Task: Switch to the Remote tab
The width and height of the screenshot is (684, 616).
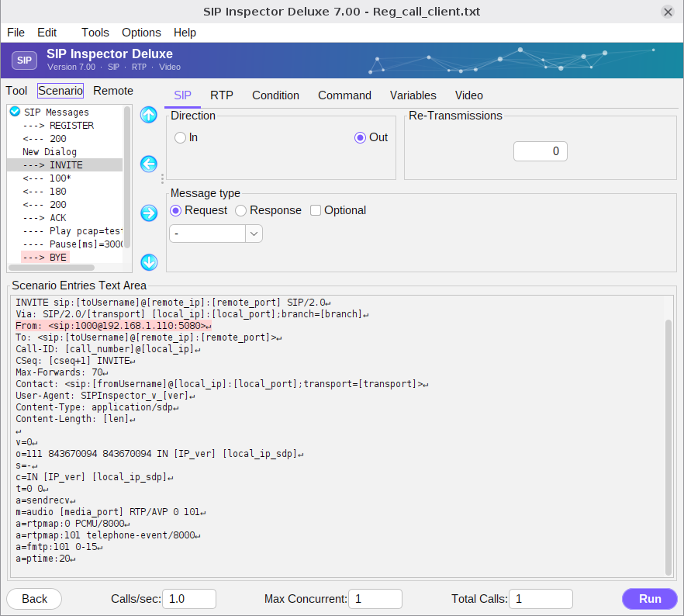Action: 113,91
